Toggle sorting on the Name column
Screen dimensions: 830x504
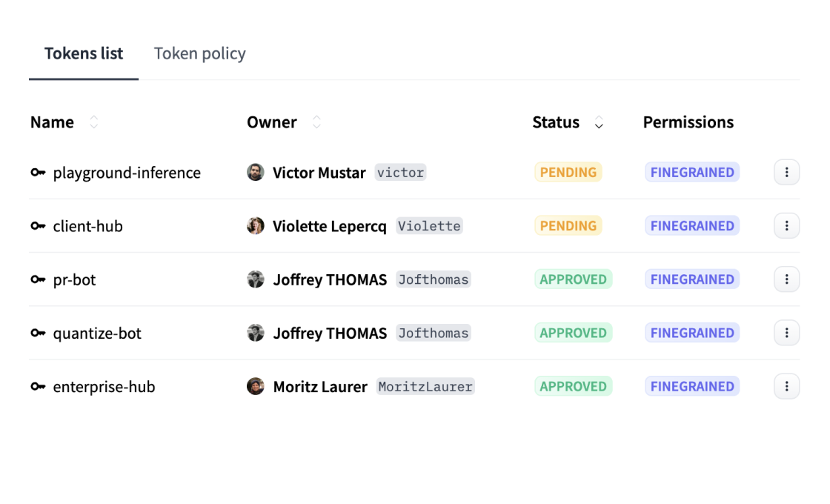click(93, 122)
